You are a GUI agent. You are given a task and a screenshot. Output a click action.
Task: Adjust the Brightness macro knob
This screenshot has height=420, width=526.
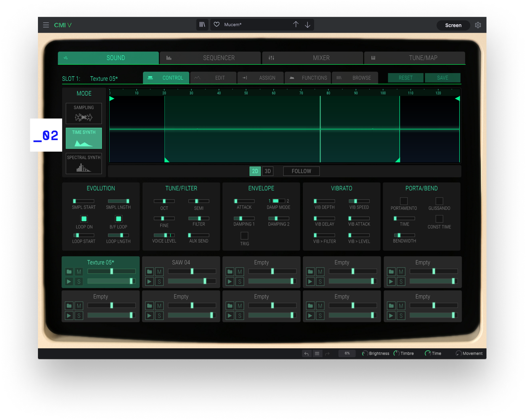point(365,353)
